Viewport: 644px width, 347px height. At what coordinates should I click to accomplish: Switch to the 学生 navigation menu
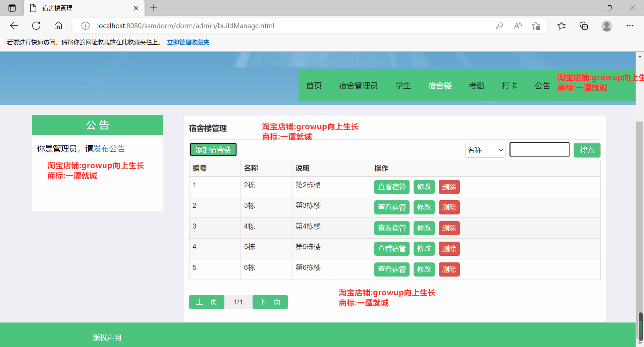point(403,86)
